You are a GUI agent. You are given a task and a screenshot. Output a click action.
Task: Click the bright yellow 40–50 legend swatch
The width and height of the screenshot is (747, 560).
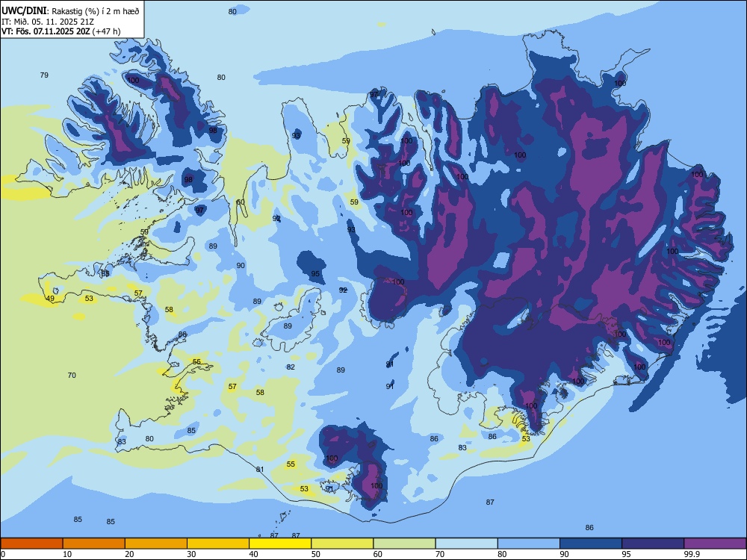pos(280,544)
